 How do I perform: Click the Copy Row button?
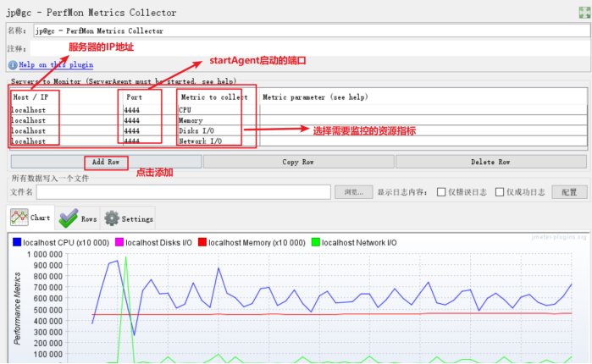298,162
